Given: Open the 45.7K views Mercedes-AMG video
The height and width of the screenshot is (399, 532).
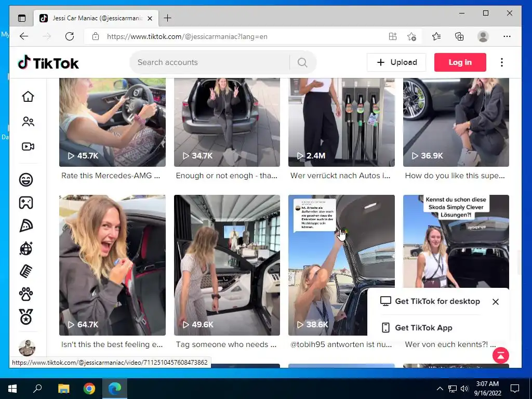Looking at the screenshot, I should tap(112, 122).
